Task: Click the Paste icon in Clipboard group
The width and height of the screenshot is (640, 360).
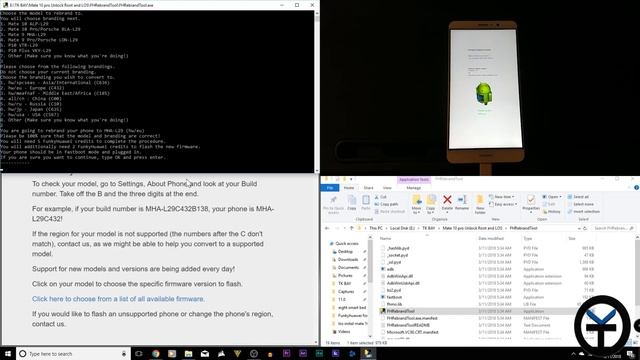Action: pyautogui.click(x=366, y=203)
